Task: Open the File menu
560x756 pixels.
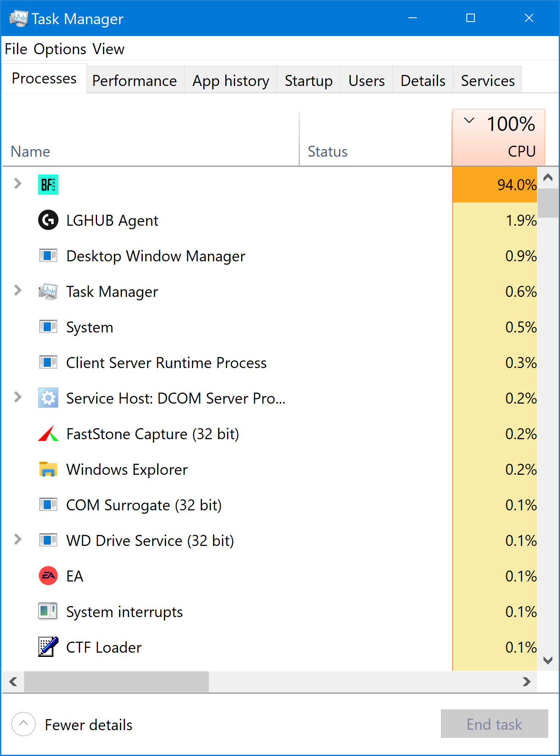Action: (x=16, y=49)
